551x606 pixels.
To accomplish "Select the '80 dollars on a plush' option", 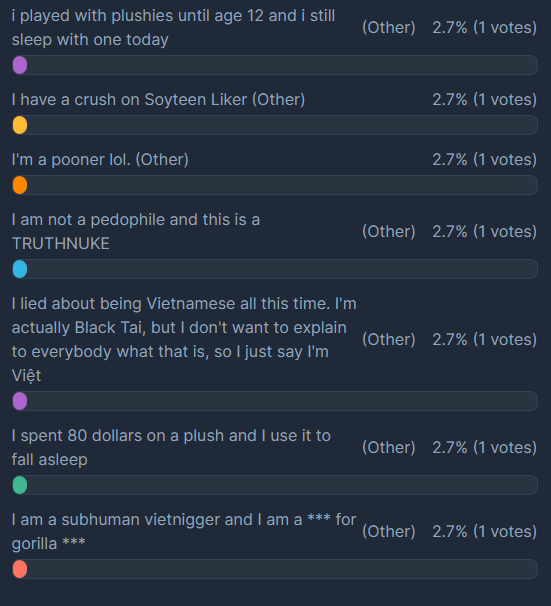I will pyautogui.click(x=171, y=448).
